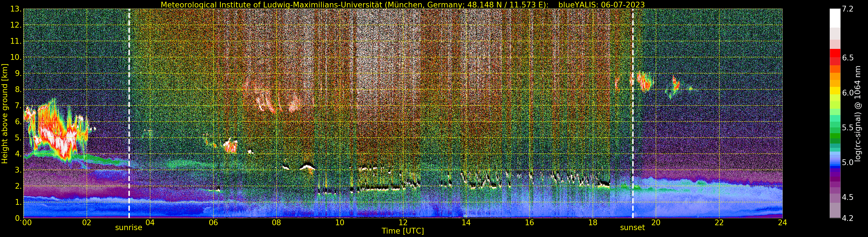Click the '5.' height tick label

tap(18, 138)
